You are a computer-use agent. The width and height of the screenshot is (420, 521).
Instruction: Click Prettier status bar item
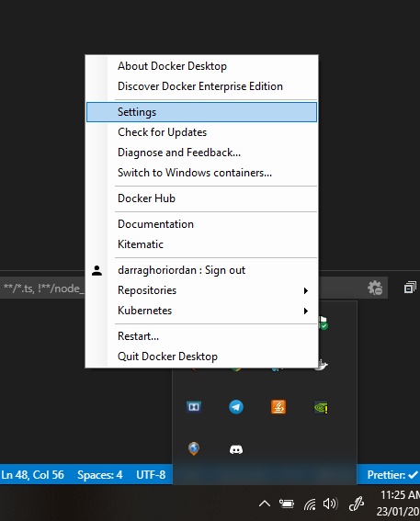[x=392, y=475]
